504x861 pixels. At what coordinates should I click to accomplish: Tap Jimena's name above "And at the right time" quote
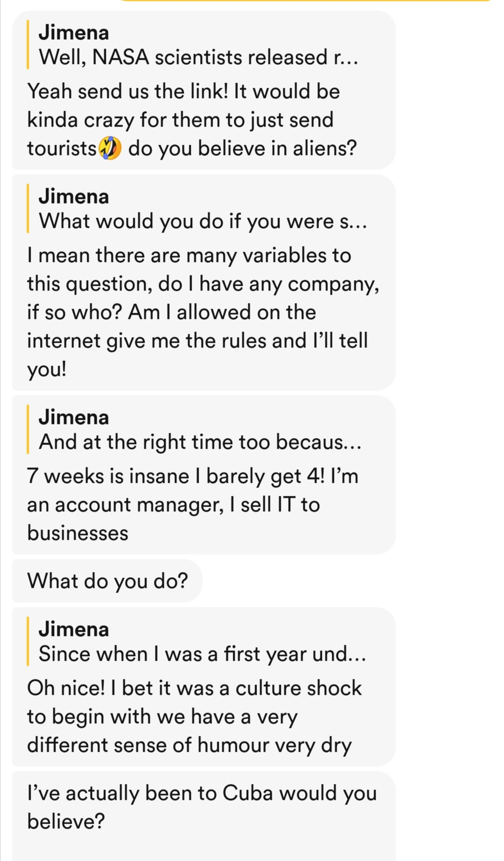(74, 417)
